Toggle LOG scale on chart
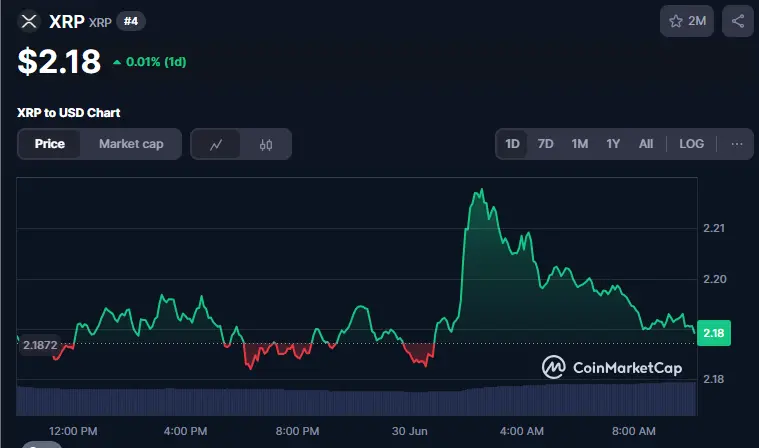The height and width of the screenshot is (448, 759). pos(691,144)
